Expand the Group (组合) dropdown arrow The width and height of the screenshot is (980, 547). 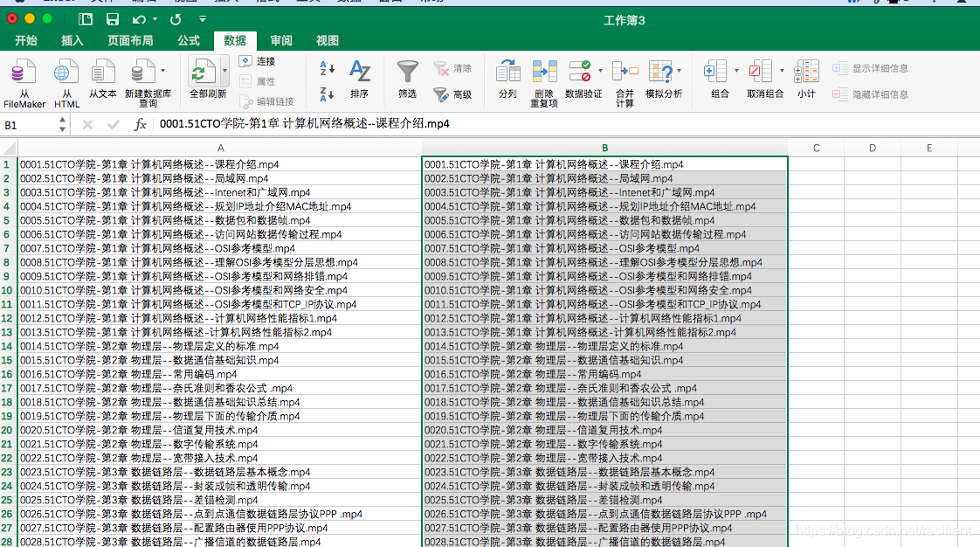point(736,71)
